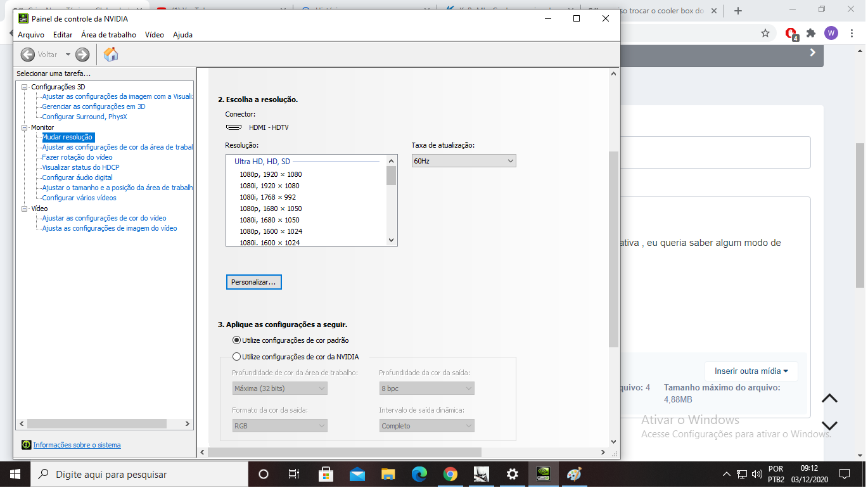Open Paint app icon on taskbar
Viewport: 868px width, 488px height.
point(574,474)
